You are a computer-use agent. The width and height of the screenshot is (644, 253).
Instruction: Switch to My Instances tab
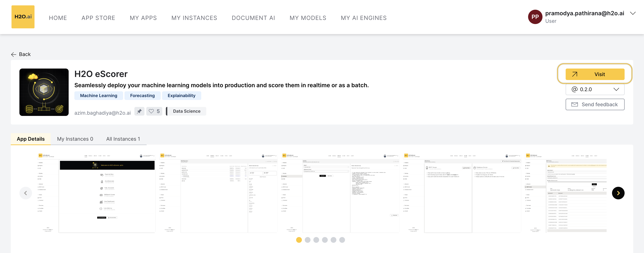(x=75, y=139)
